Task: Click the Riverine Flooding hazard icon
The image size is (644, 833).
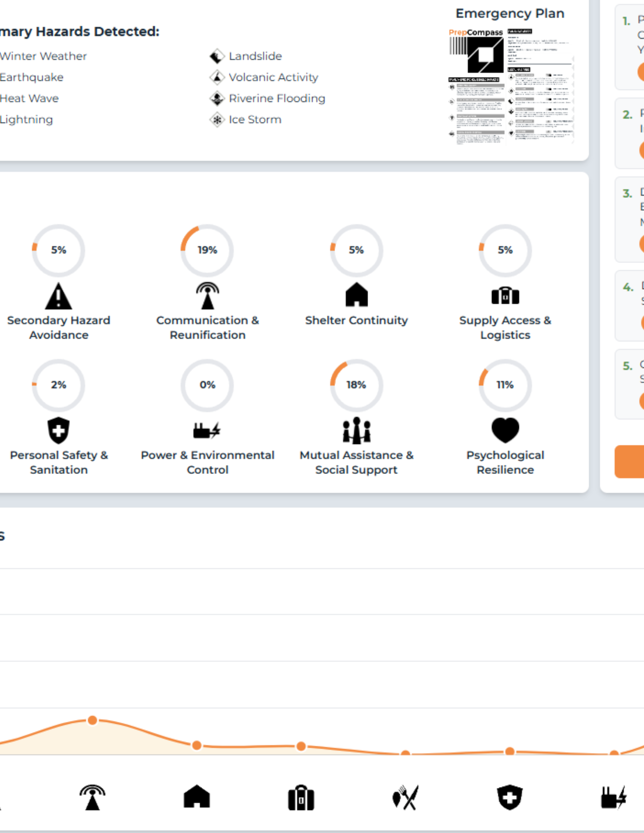Action: (x=217, y=98)
